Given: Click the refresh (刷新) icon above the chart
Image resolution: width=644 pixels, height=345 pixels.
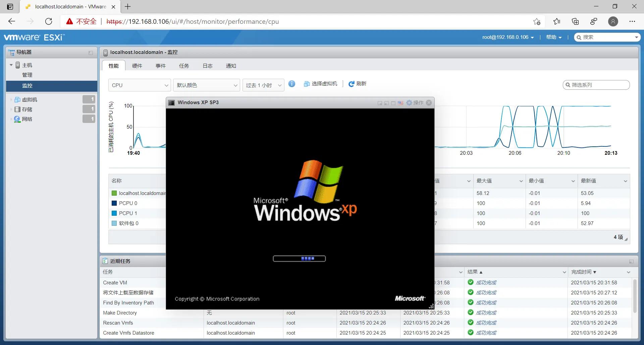Looking at the screenshot, I should click(x=351, y=84).
